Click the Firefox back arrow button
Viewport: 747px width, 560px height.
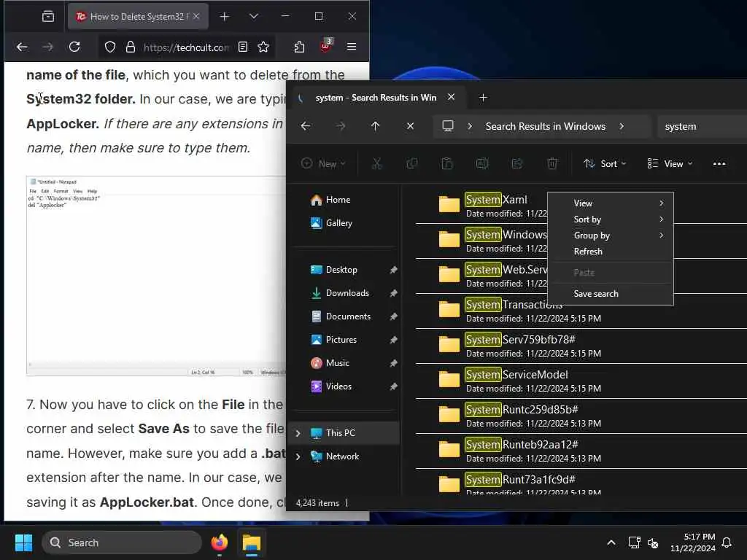pyautogui.click(x=22, y=47)
